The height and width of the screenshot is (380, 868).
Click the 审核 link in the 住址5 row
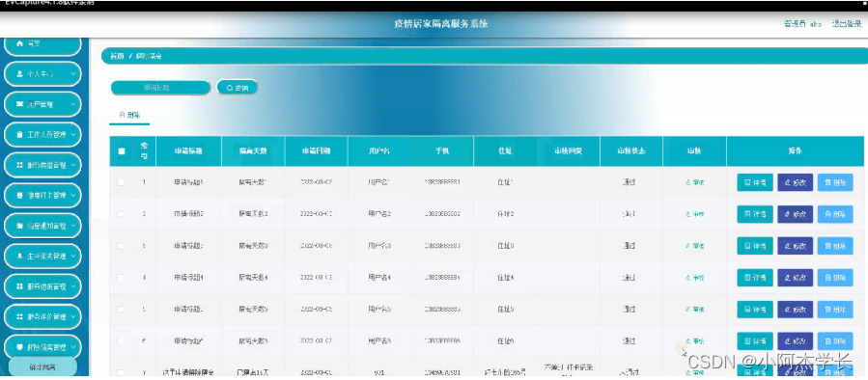pos(694,310)
